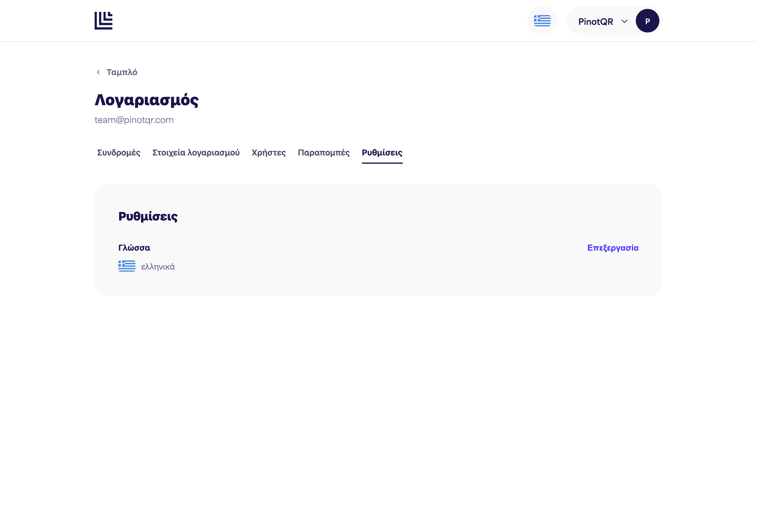Image resolution: width=757 pixels, height=532 pixels.
Task: Click the round P avatar icon
Action: click(647, 21)
